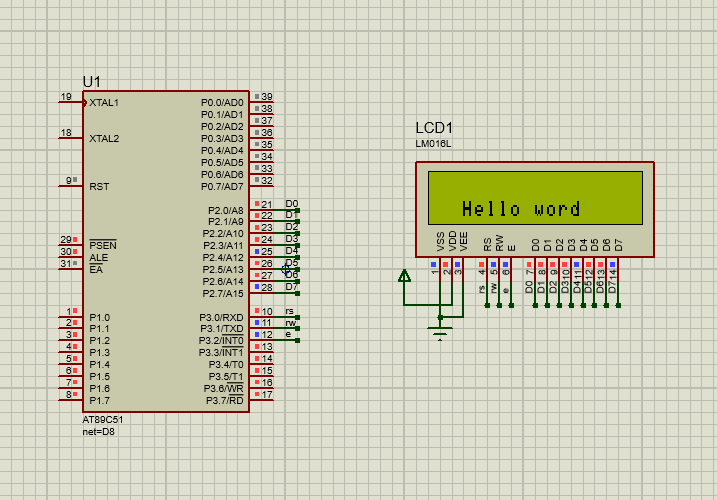Click the XTAL1 pin 19 on U1

tap(70, 102)
